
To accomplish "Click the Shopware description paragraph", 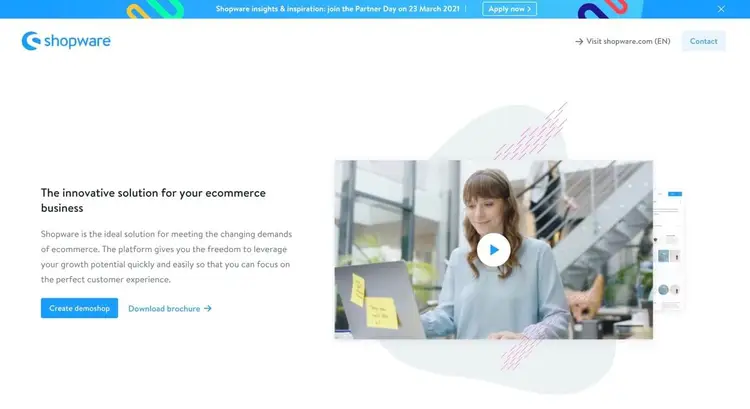I will (x=166, y=257).
